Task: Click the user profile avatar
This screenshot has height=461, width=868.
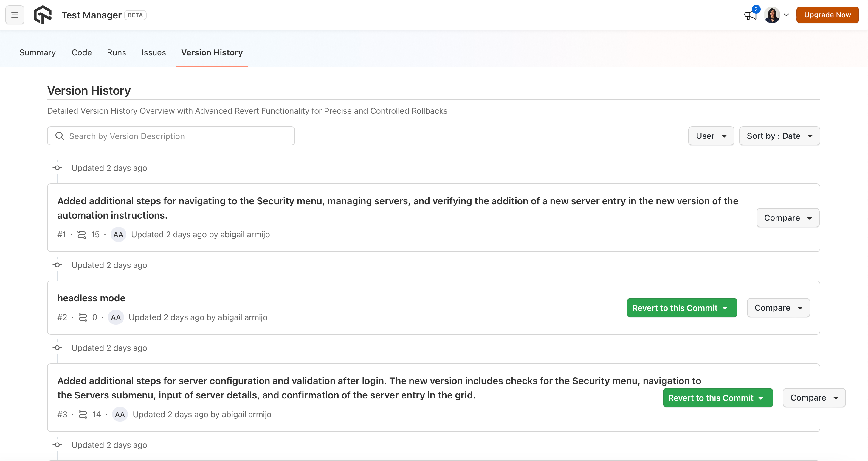Action: tap(772, 15)
